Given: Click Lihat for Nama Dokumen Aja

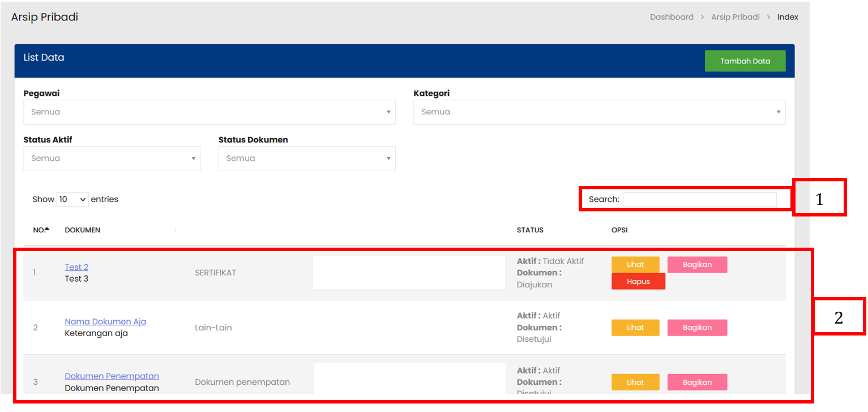Looking at the screenshot, I should pos(635,328).
